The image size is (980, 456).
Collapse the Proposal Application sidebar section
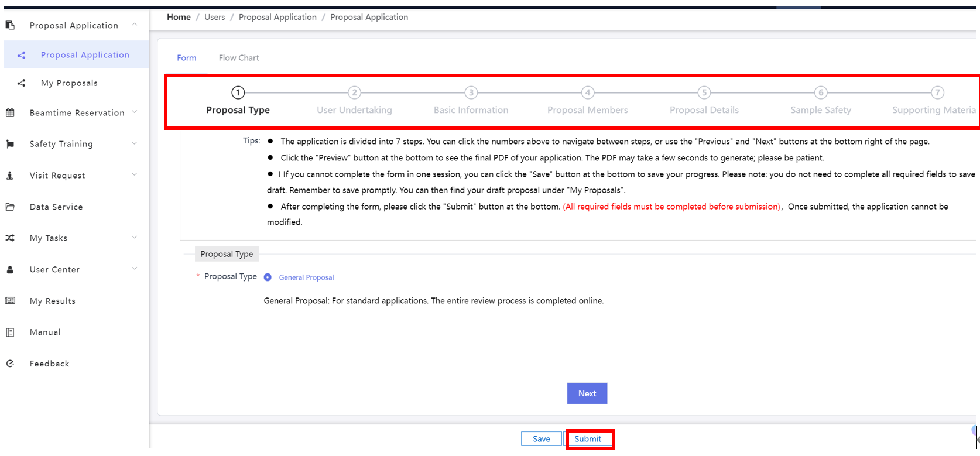click(x=135, y=25)
